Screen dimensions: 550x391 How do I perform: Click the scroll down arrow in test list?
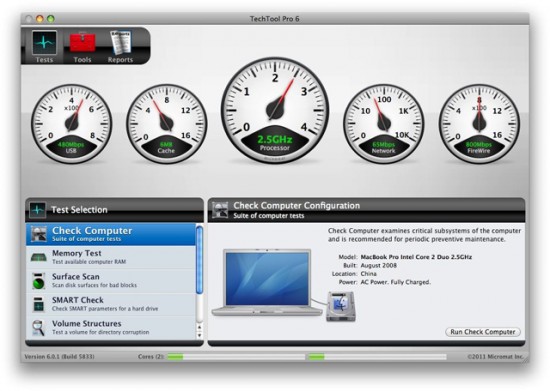200,335
